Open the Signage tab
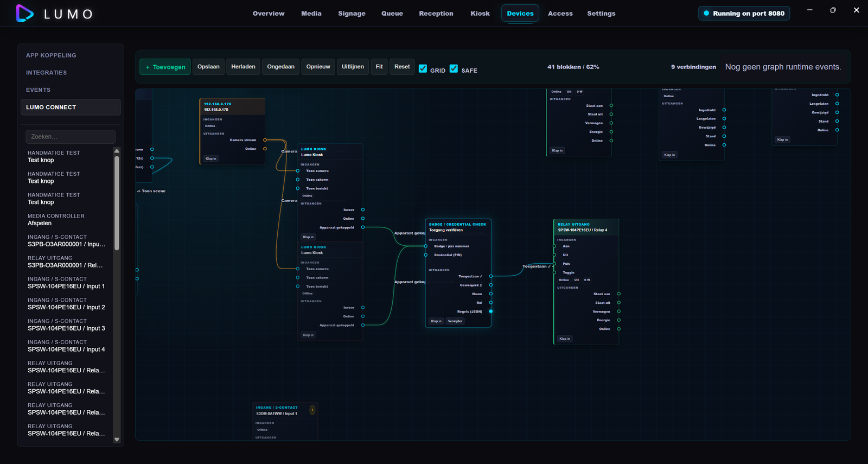The width and height of the screenshot is (868, 464). tap(352, 14)
